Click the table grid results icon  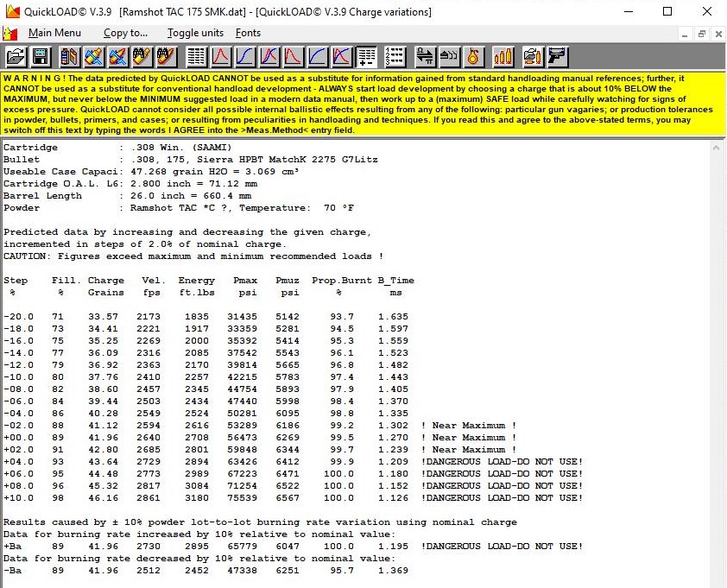point(196,57)
